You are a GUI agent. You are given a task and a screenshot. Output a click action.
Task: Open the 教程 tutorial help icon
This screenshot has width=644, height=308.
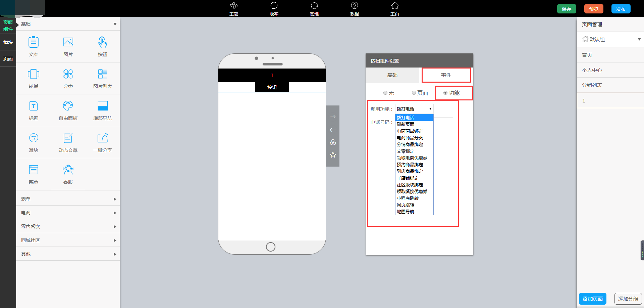coord(355,6)
